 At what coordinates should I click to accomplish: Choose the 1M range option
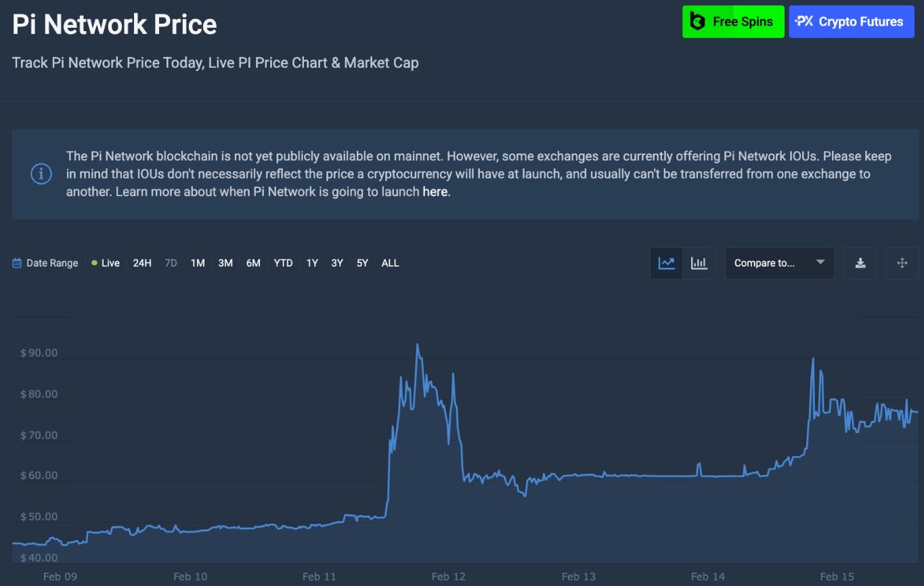click(198, 263)
